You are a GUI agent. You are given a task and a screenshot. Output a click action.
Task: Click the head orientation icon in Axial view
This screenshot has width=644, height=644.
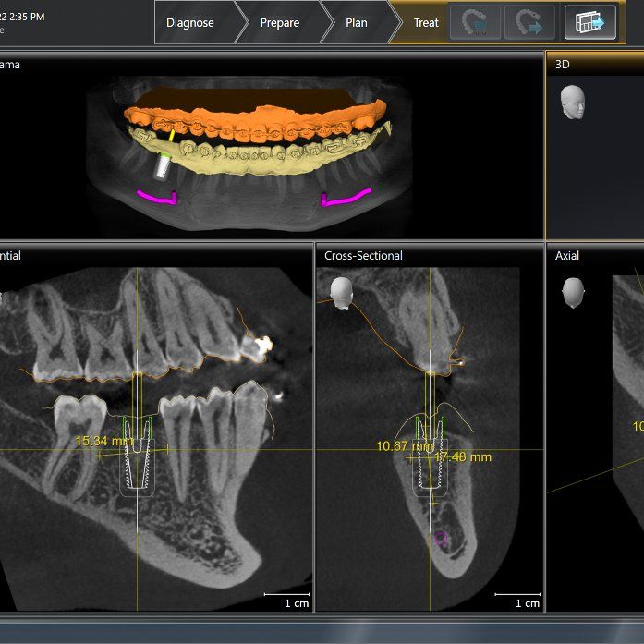pyautogui.click(x=573, y=292)
